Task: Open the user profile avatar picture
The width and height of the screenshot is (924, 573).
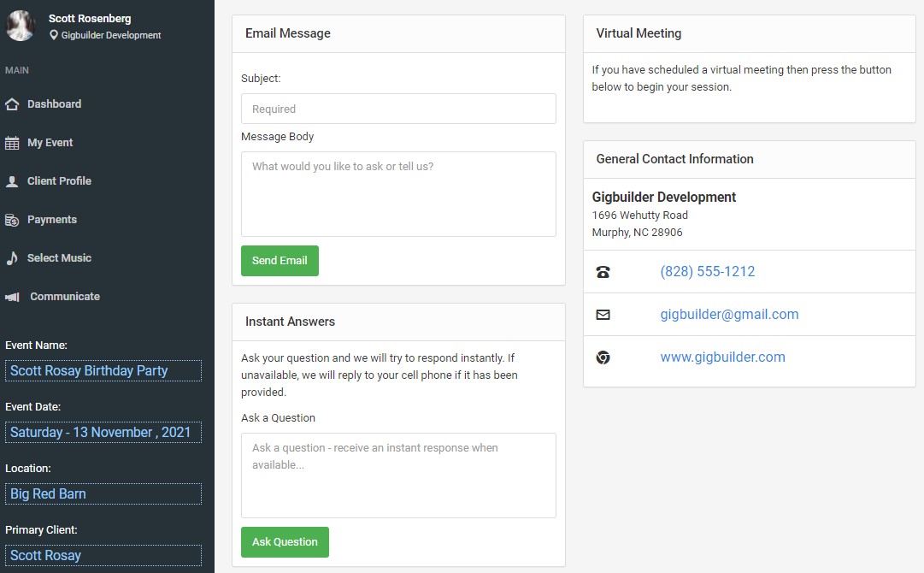Action: 21,26
